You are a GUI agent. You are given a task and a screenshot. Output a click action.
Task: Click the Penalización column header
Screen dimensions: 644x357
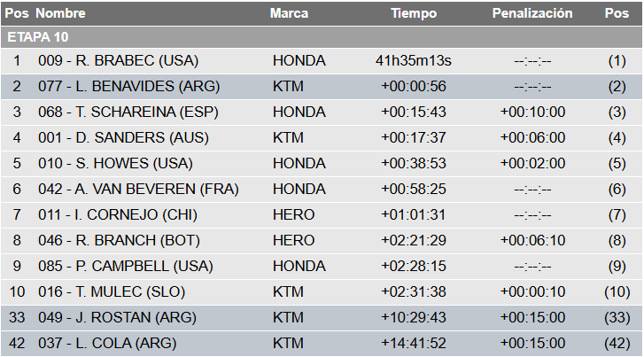tap(532, 14)
